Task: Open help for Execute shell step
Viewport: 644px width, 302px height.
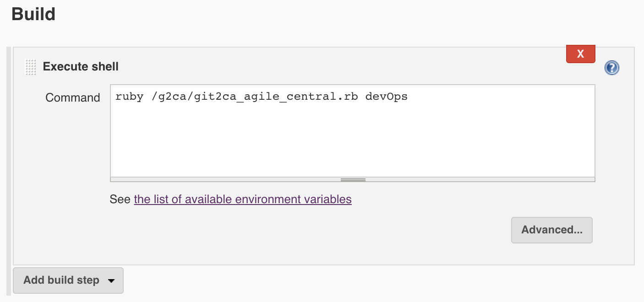Action: click(x=611, y=68)
